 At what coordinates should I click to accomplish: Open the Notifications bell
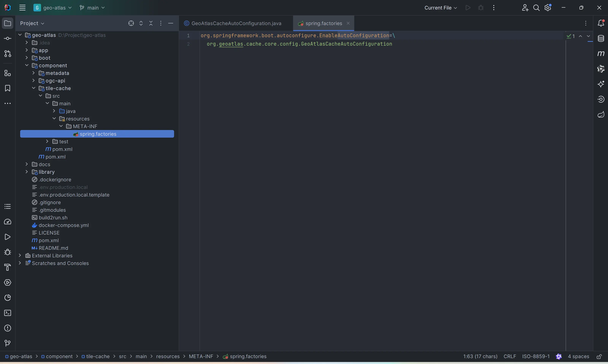click(x=601, y=23)
